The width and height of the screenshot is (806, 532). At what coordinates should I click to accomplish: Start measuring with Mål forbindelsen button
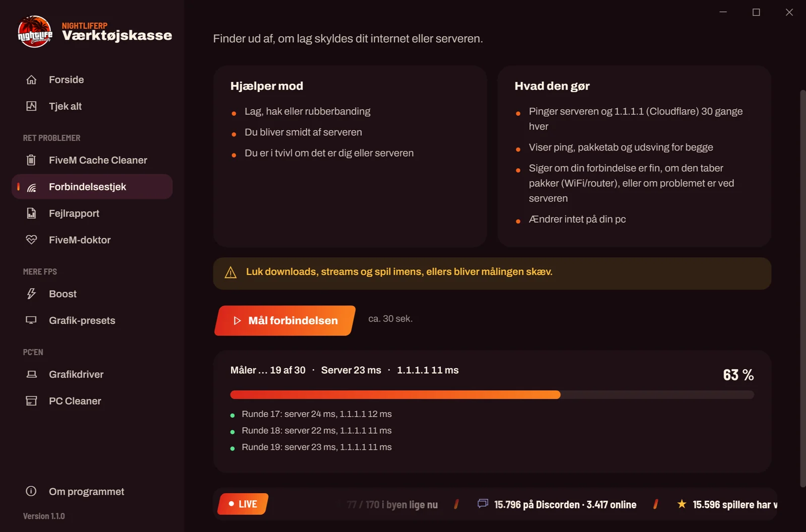tap(285, 321)
